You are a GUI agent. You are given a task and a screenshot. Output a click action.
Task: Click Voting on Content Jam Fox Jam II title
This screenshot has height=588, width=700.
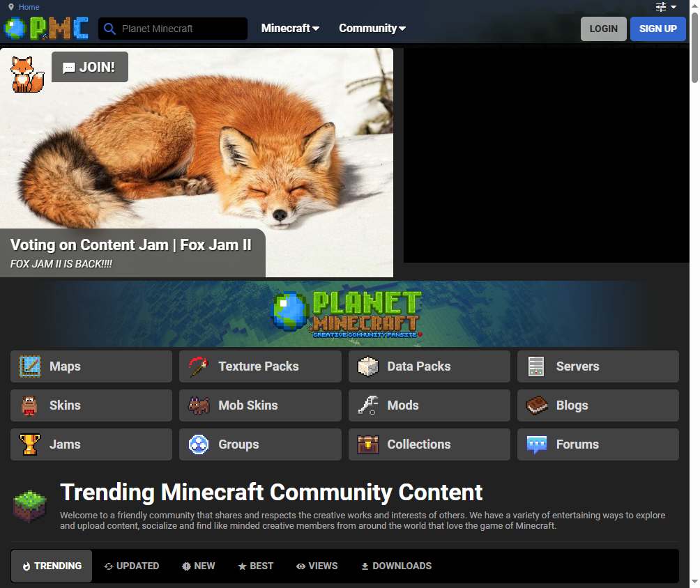pos(131,245)
